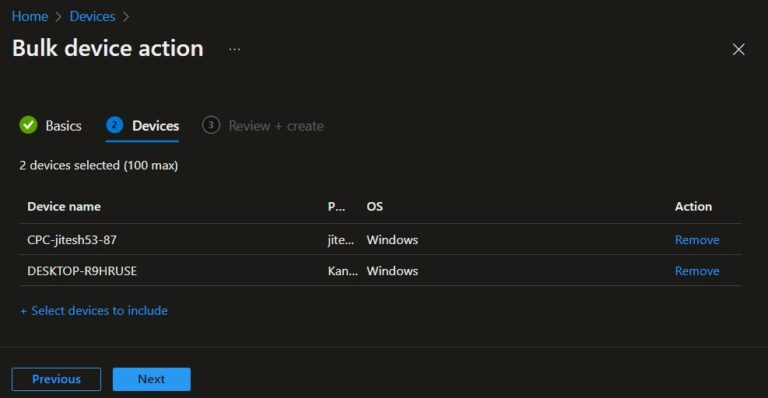The width and height of the screenshot is (768, 398).
Task: Select the Devices wizard tab
Action: 143,126
